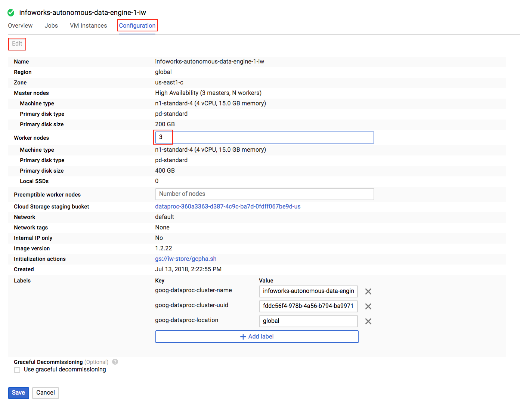Click the Preemptible worker nodes input field
This screenshot has width=520, height=420.
[x=264, y=194]
